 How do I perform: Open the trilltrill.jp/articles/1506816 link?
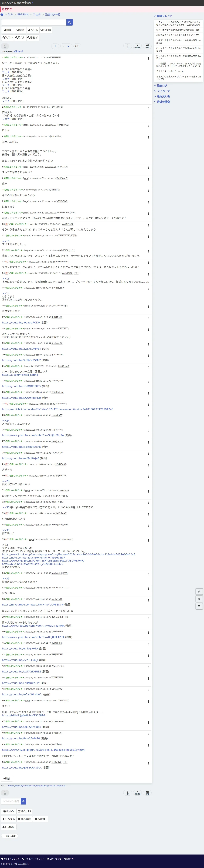pyautogui.click(x=24, y=715)
